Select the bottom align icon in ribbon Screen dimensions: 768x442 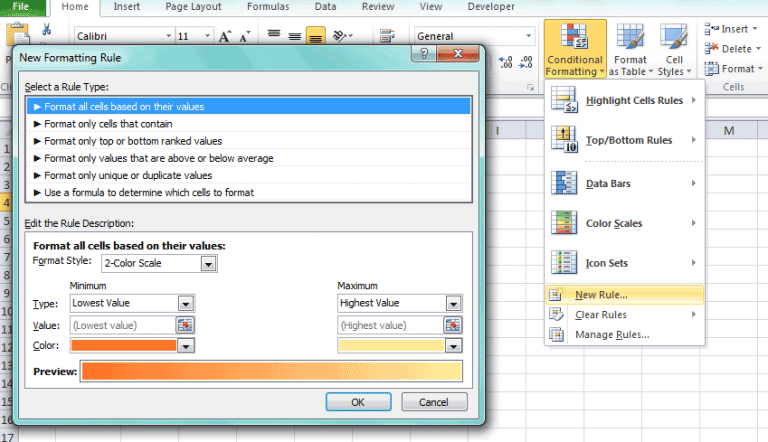[313, 36]
